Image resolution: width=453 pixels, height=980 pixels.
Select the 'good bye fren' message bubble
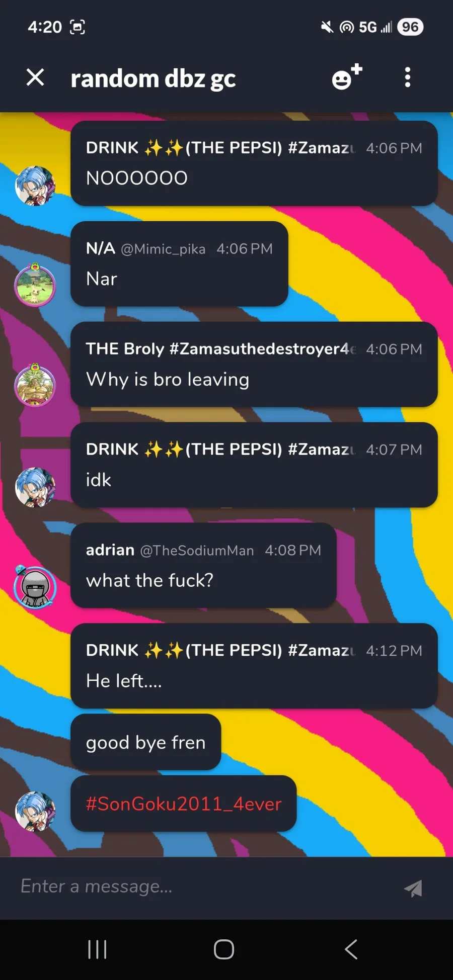[x=146, y=742]
